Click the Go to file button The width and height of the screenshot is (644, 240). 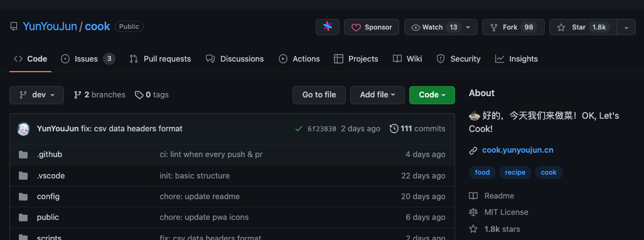click(319, 95)
